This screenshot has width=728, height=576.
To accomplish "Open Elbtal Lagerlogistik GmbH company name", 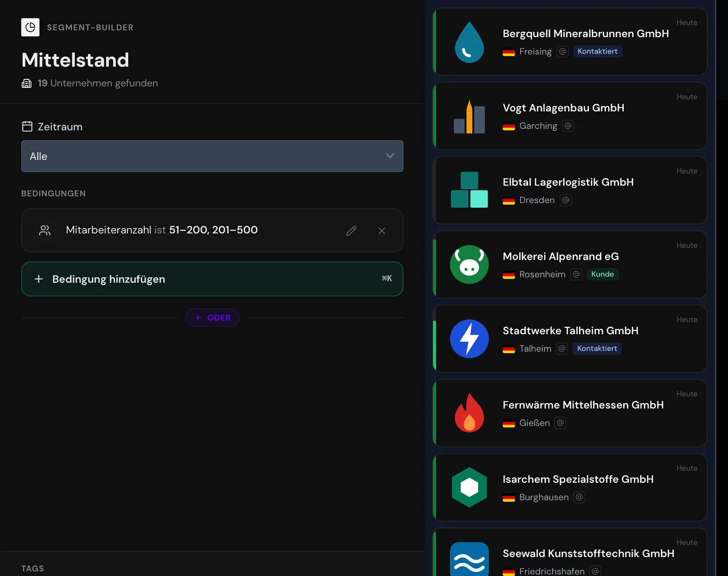I will click(568, 182).
